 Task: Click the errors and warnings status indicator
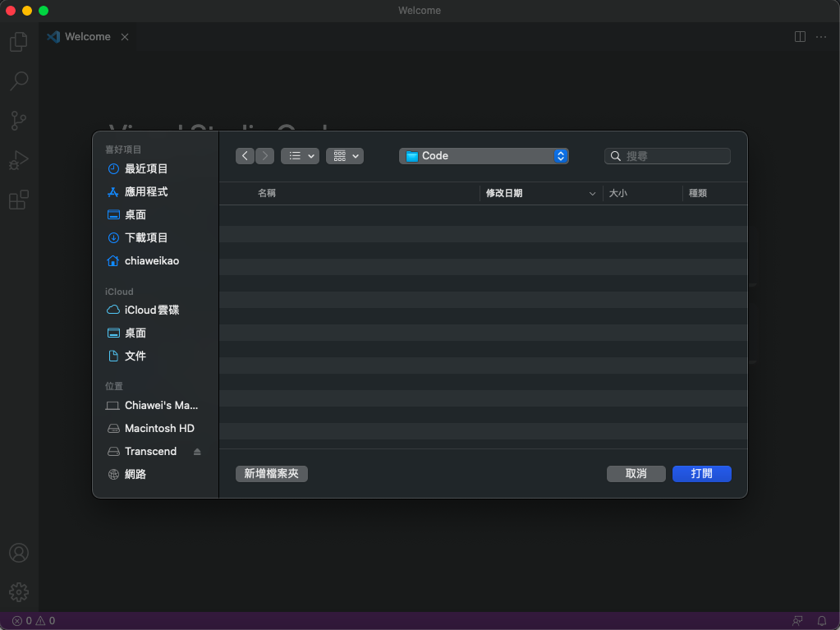[x=34, y=621]
